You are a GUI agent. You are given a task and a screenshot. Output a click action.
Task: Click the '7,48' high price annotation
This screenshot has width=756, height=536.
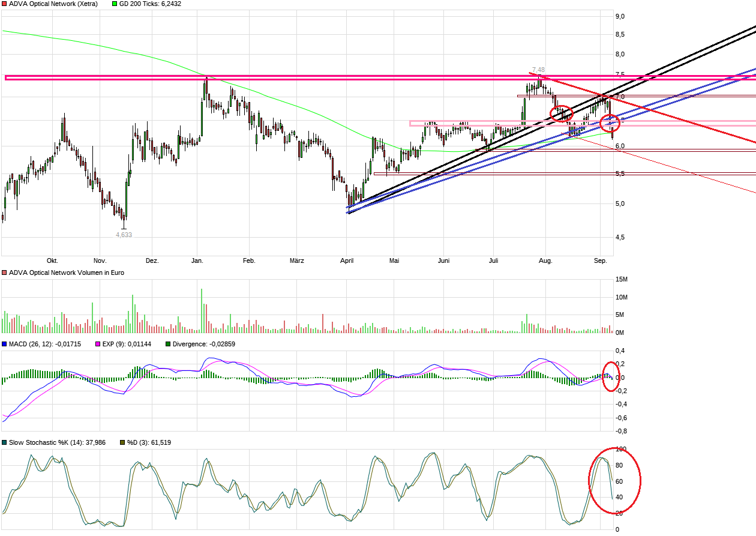tap(538, 70)
